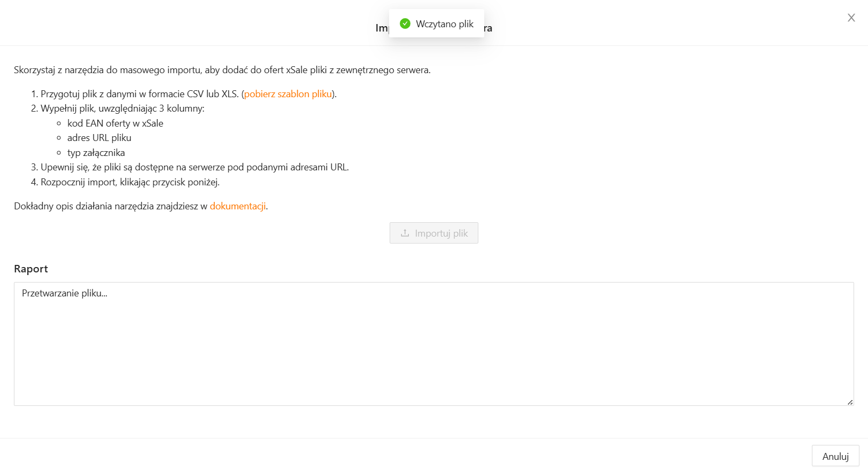Screen dimensions: 868x470
Task: Click the upload icon on Importuj plik
Action: pos(405,233)
